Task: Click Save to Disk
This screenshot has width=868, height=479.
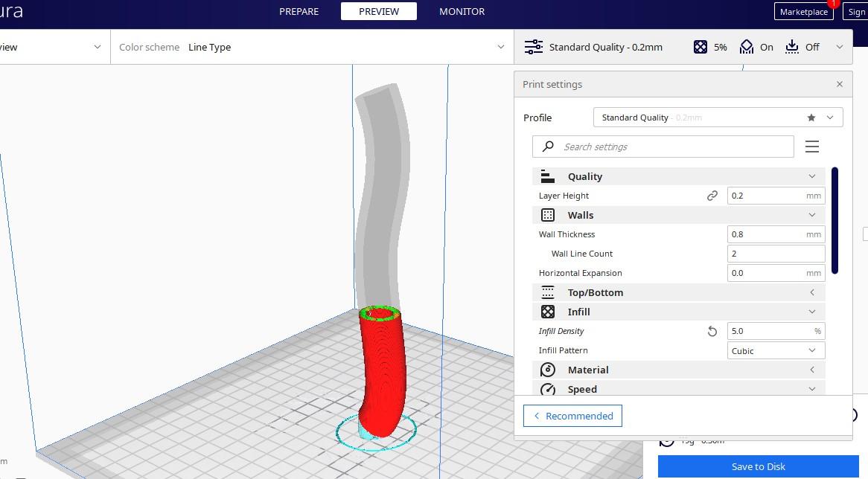Action: tap(758, 467)
